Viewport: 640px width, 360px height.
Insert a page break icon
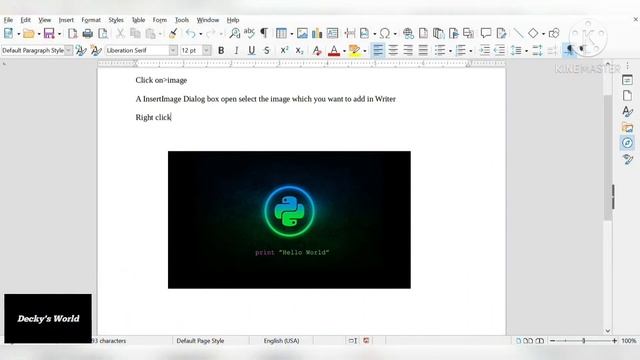pyautogui.click(x=349, y=33)
